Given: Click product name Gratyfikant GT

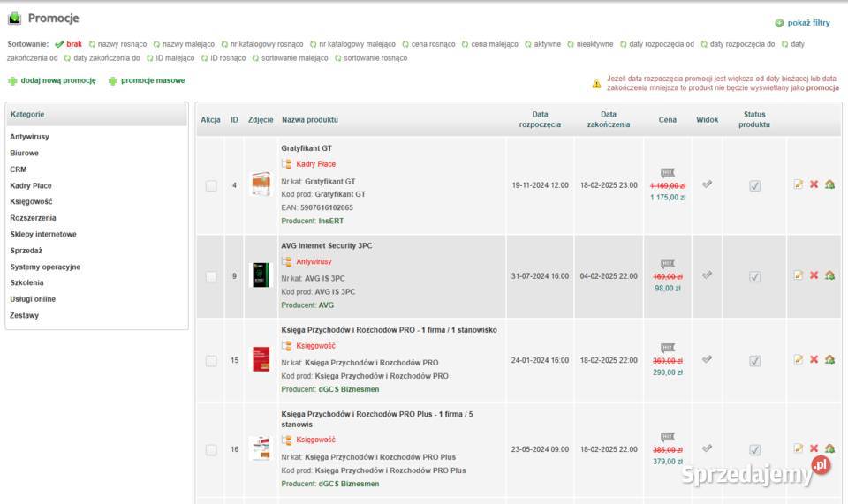Looking at the screenshot, I should click(307, 148).
